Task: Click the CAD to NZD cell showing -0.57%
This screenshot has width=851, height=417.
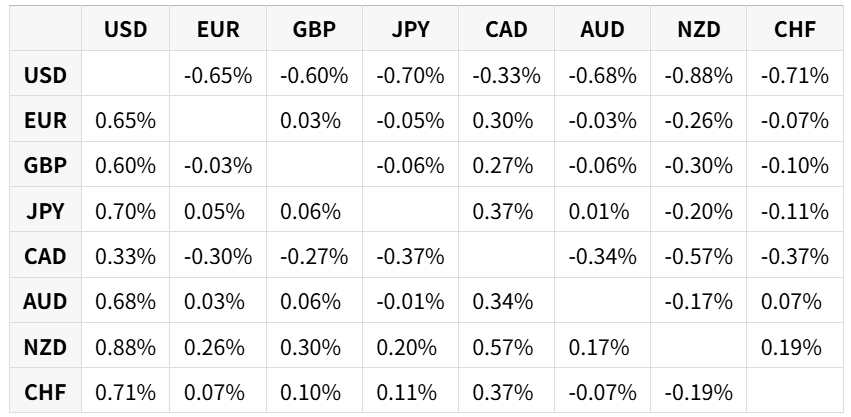Action: [x=698, y=255]
